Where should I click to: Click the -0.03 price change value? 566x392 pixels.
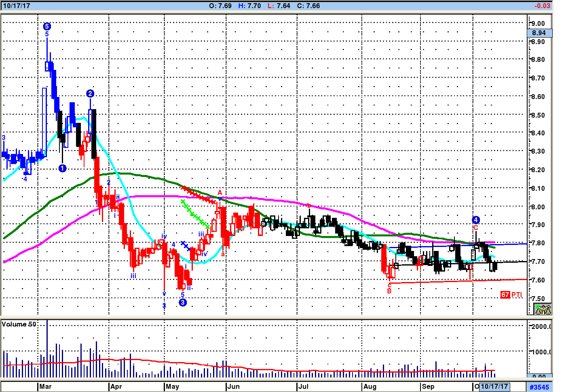point(542,6)
